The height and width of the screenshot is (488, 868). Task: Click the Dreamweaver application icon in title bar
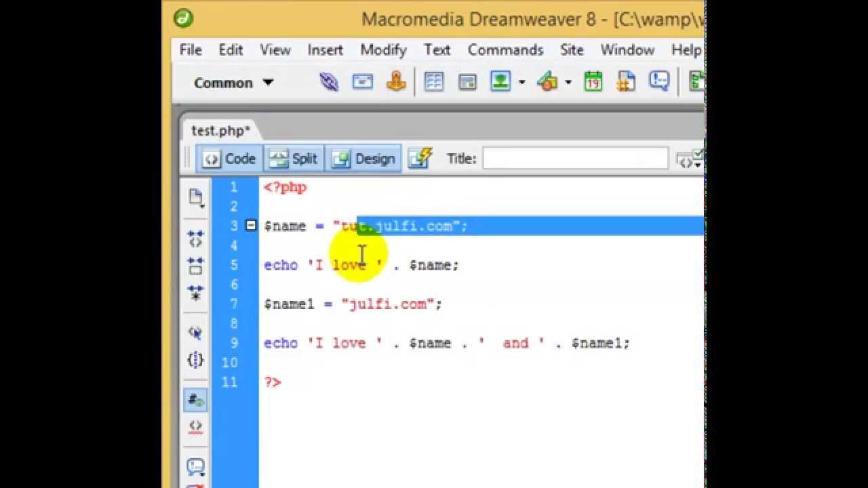point(183,18)
